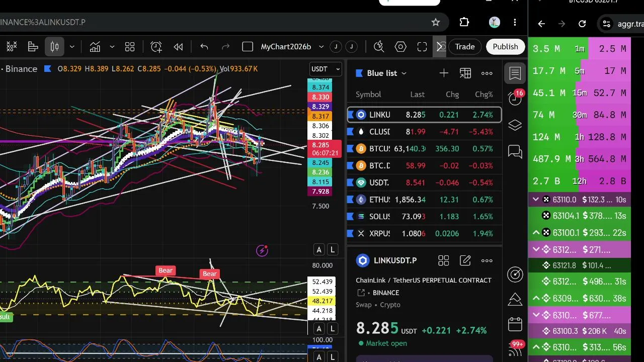Image resolution: width=644 pixels, height=362 pixels.
Task: Toggle the blue flag on the SOLUS row
Action: pyautogui.click(x=351, y=217)
